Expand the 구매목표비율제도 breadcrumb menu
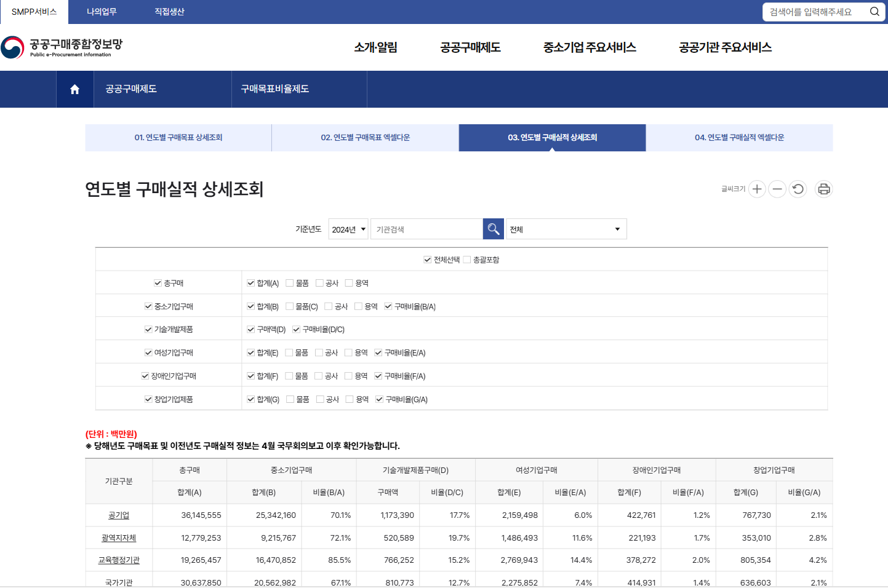Screen dimensions: 888x588 tap(299, 89)
